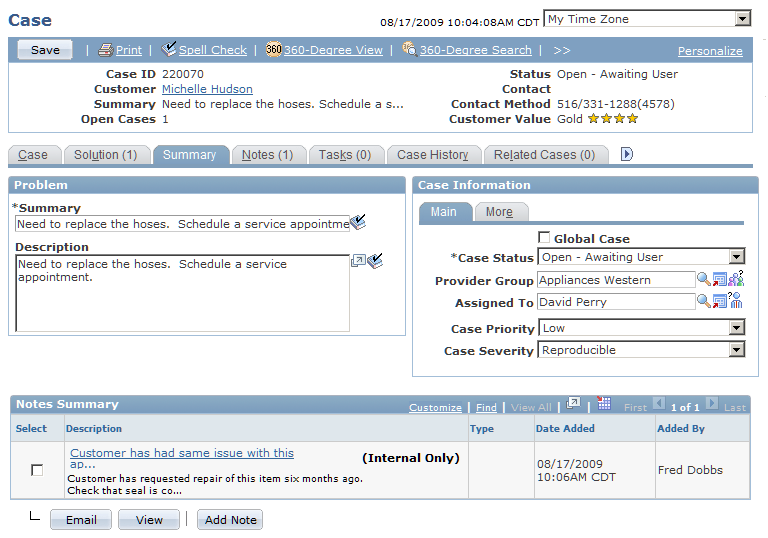Click the previous row arrow in Notes Summary
768x538 pixels.
659,403
